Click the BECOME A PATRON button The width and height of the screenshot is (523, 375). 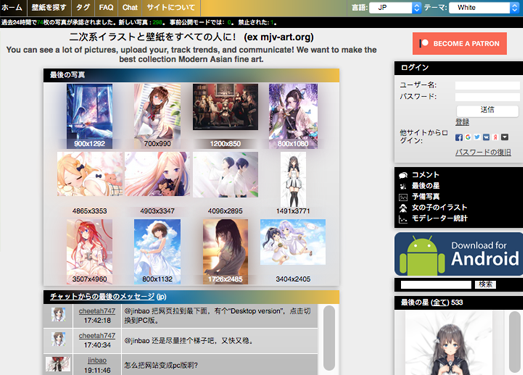(x=460, y=43)
